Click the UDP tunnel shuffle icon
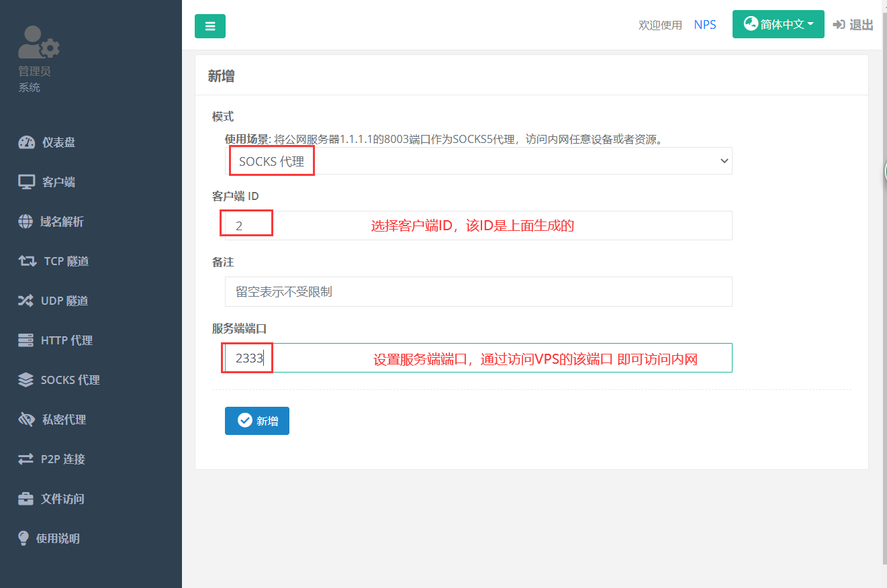The height and width of the screenshot is (588, 887). coord(26,301)
